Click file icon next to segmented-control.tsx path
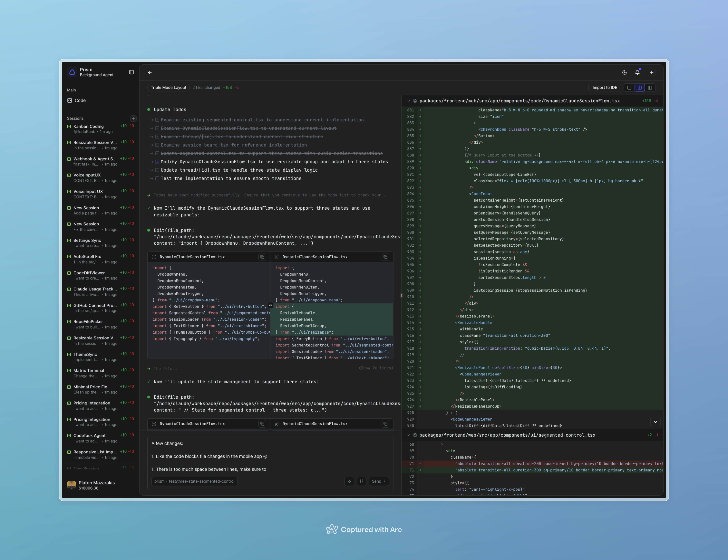 coord(415,435)
